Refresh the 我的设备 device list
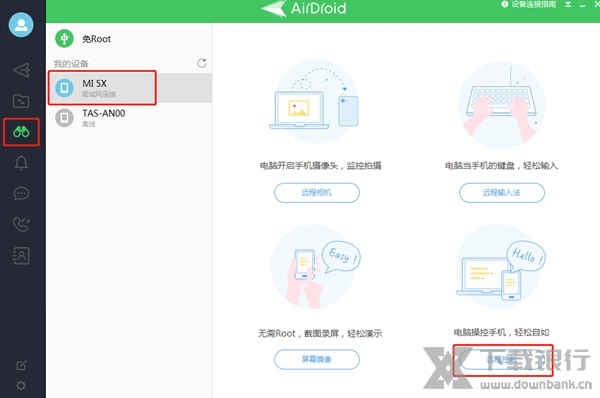 (202, 63)
